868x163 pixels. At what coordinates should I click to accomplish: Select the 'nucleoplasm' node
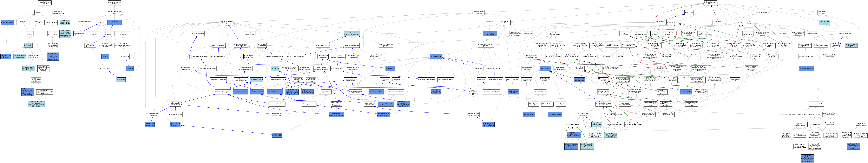(121, 80)
